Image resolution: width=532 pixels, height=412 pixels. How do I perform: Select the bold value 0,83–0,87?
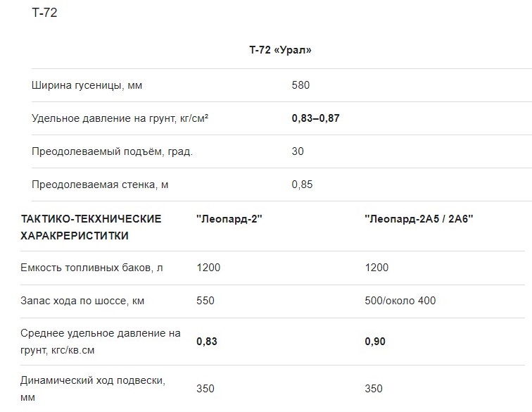315,118
